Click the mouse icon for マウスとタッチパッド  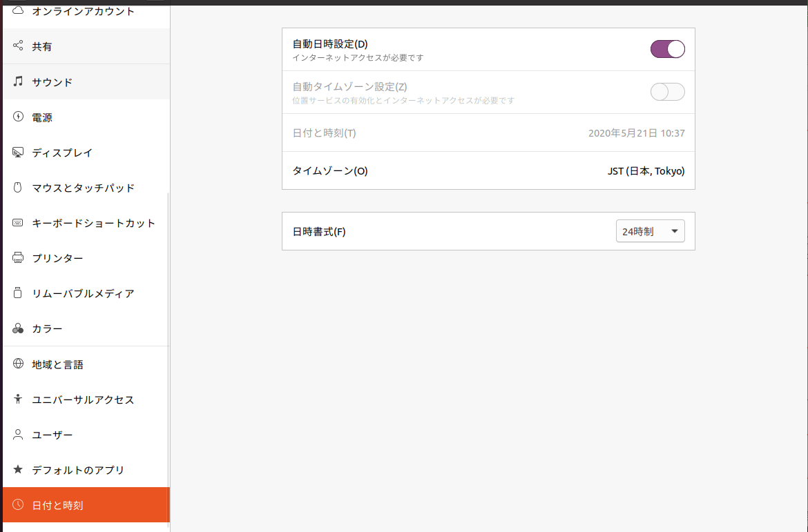18,187
